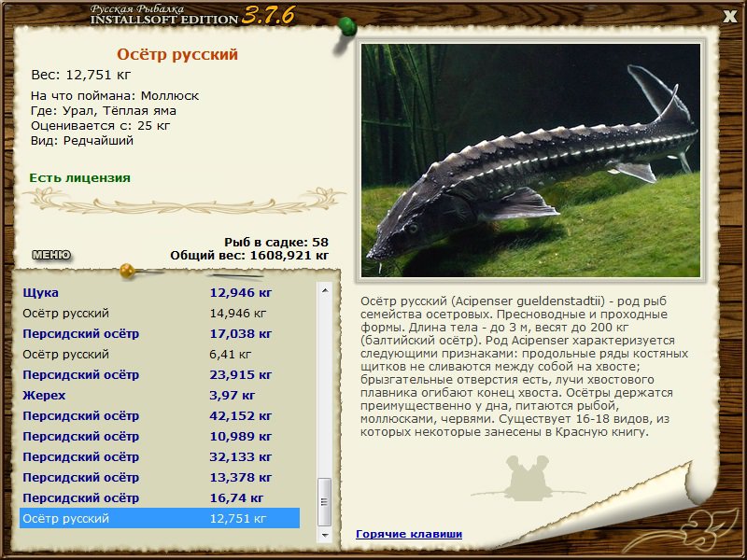
Task: Click the Русская Рыбалка 3.7.6 logo
Action: 192,15
